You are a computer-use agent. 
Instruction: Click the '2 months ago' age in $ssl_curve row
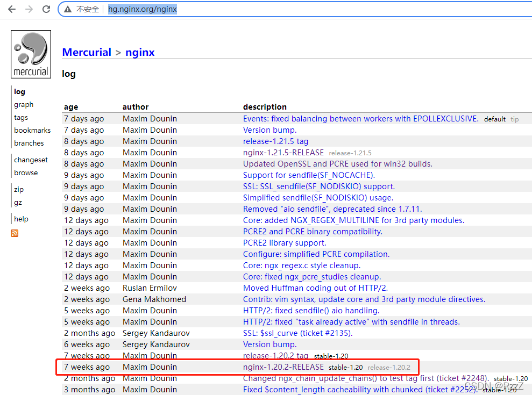(90, 333)
